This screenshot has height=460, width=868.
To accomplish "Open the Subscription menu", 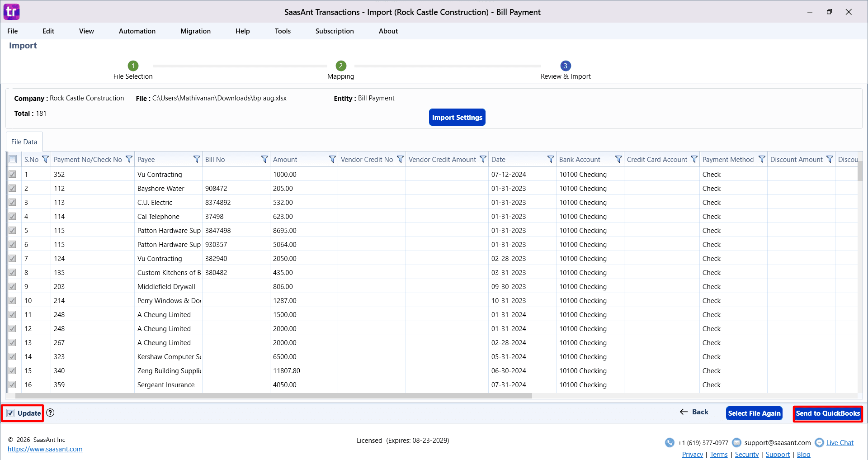I will coord(335,31).
